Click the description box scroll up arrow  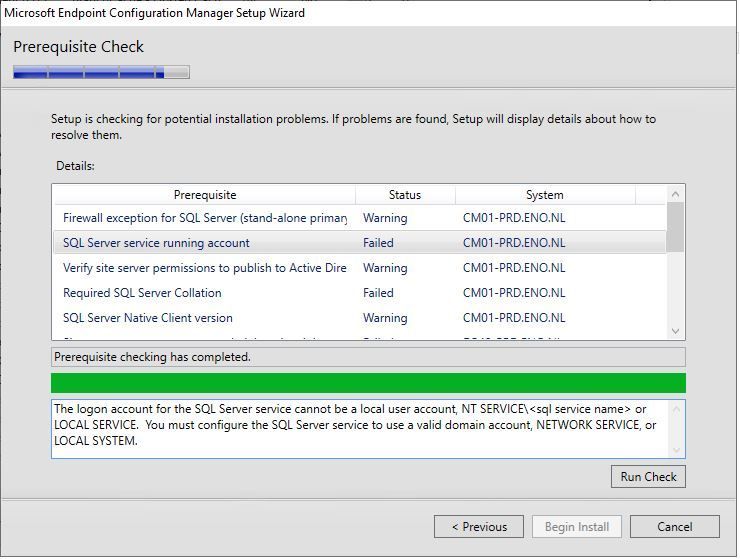[x=676, y=409]
